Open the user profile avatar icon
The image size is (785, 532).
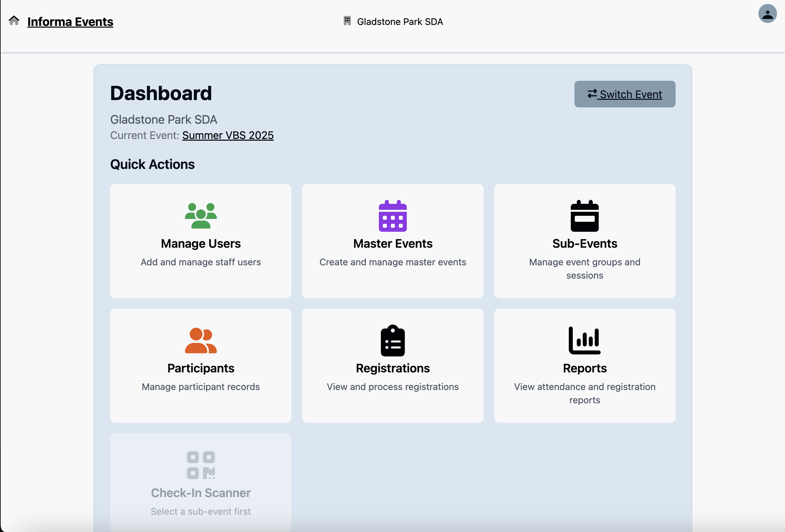(x=767, y=14)
